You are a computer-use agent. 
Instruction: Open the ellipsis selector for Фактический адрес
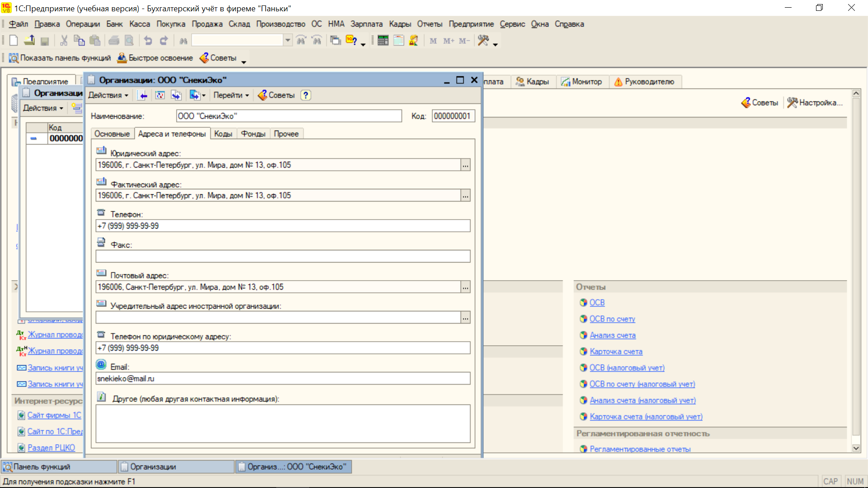(465, 196)
